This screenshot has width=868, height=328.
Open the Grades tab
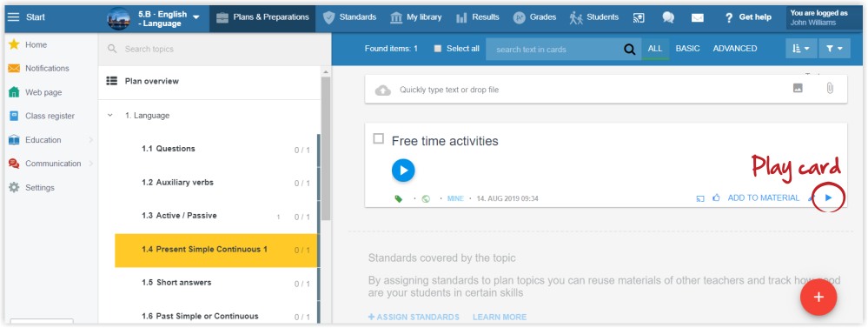(x=534, y=17)
